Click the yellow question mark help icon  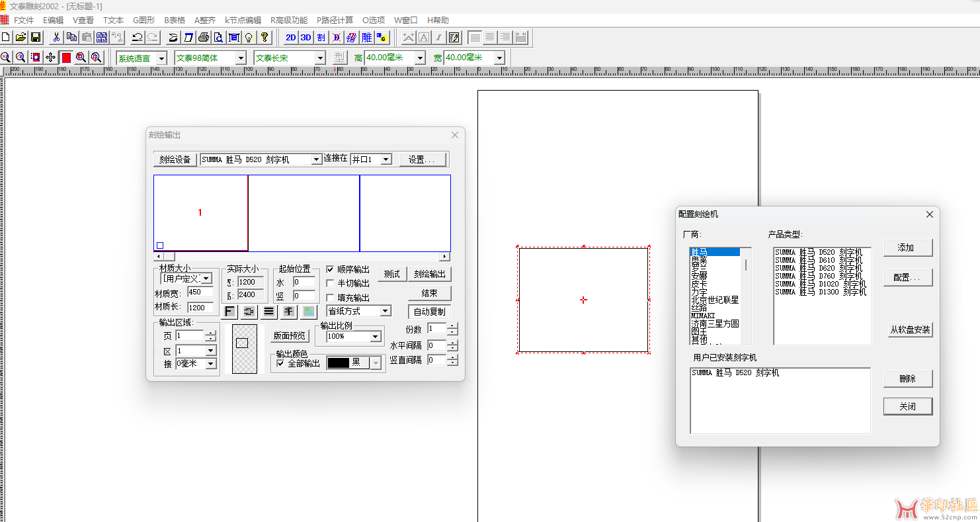264,37
